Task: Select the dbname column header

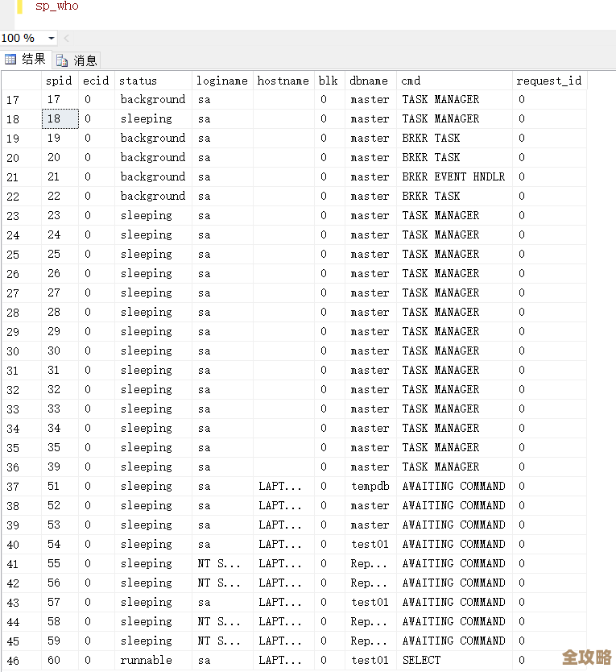Action: point(369,81)
